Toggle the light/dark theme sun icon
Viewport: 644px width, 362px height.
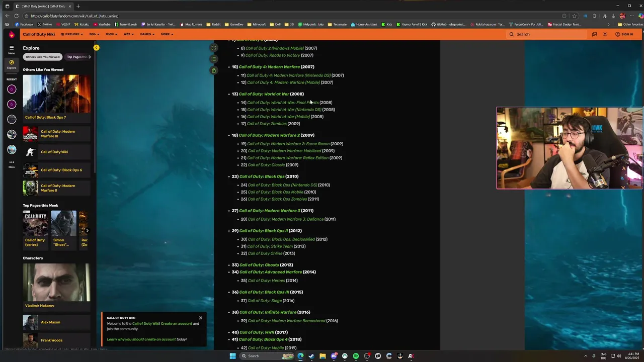tap(605, 34)
